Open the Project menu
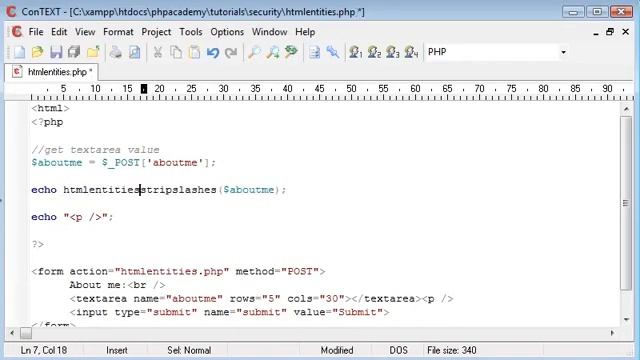Viewport: 640px width, 360px height. [156, 32]
